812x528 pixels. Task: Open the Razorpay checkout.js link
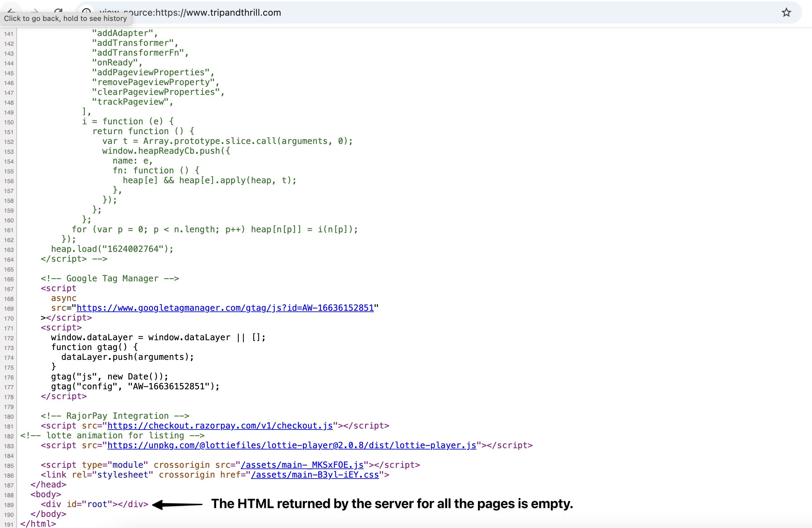220,426
